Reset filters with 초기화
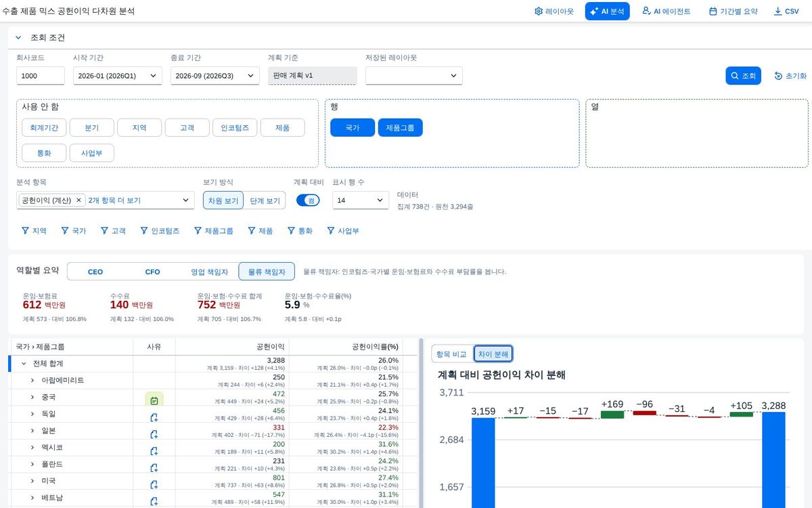 pos(790,76)
